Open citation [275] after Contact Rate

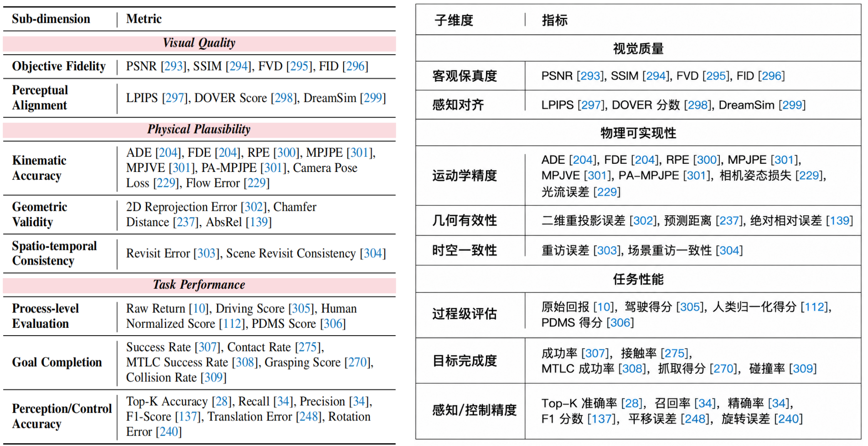point(308,347)
